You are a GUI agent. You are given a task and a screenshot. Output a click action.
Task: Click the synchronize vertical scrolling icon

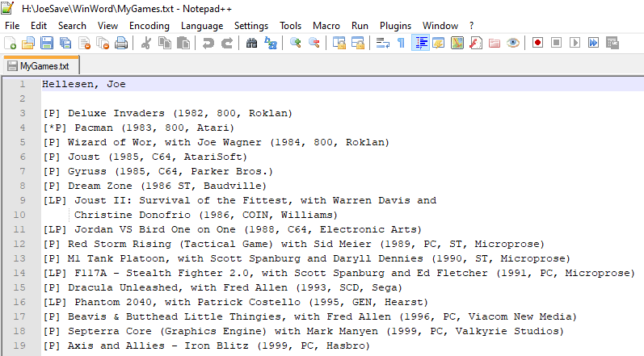339,43
